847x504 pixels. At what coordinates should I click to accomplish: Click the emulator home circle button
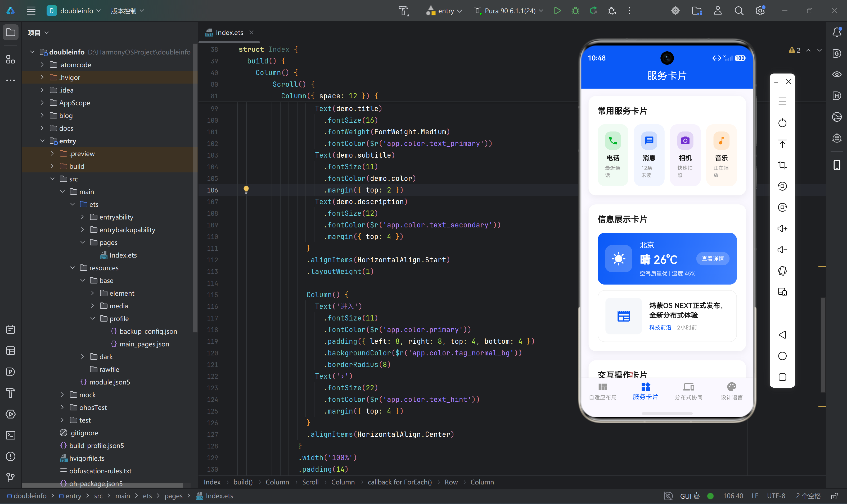(x=782, y=356)
